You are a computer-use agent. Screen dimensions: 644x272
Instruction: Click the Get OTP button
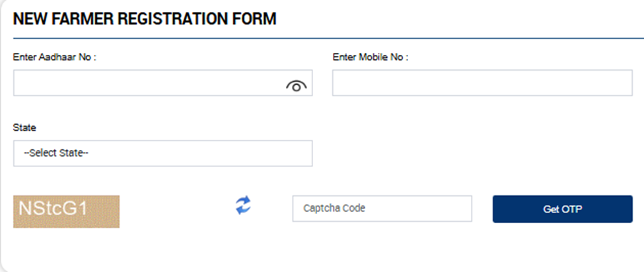point(563,209)
